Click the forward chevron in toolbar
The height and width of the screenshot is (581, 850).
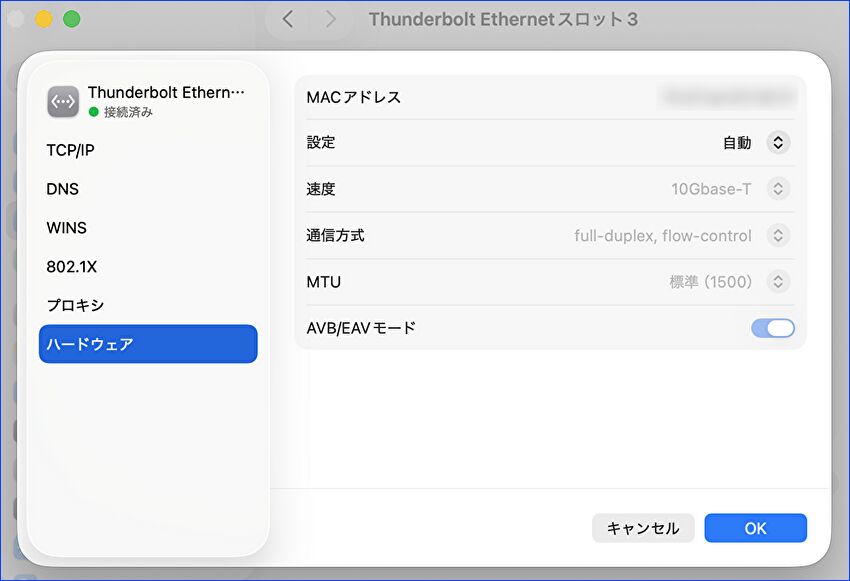point(331,19)
